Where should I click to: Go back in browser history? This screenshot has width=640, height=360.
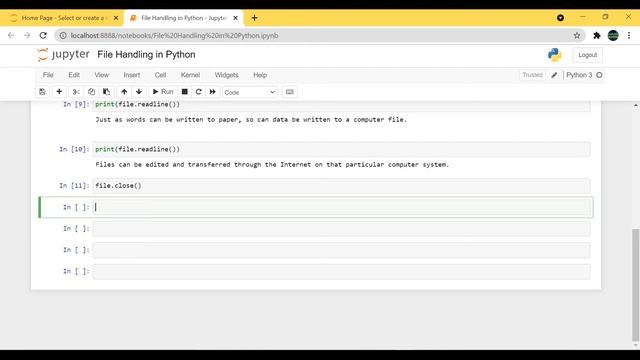tap(11, 36)
